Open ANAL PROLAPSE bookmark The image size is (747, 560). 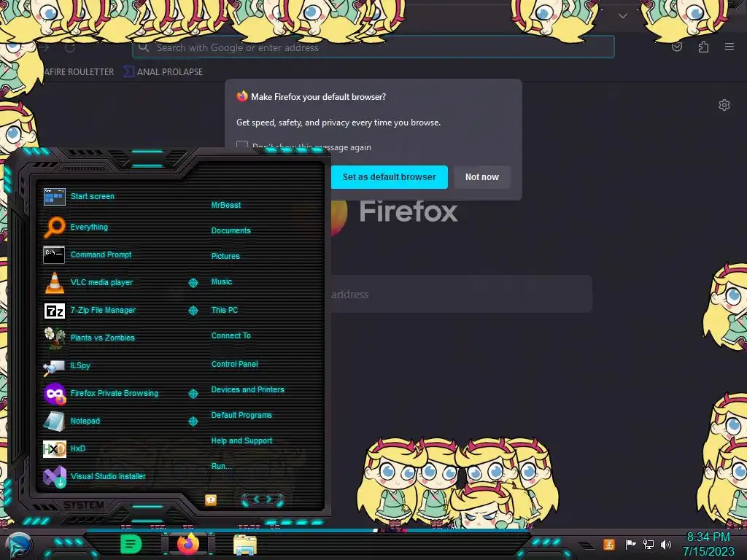click(x=163, y=72)
